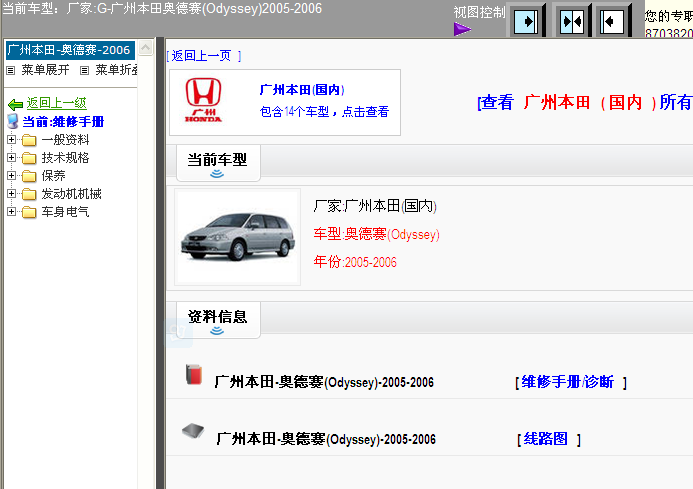The width and height of the screenshot is (693, 489).
Task: Open 车身电气 tree item label
Action: 65,212
